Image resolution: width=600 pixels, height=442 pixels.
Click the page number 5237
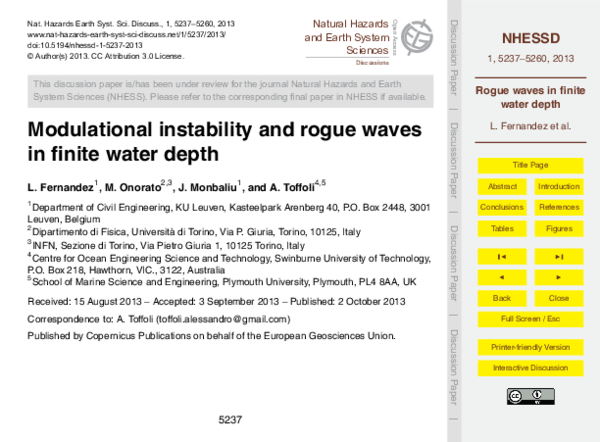pos(230,420)
